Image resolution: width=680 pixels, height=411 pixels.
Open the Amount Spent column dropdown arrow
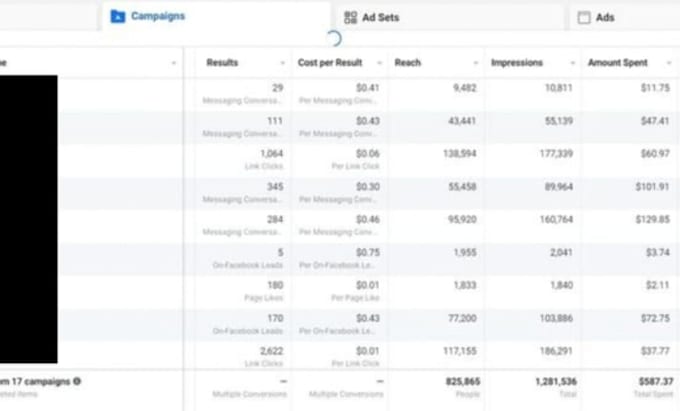click(x=669, y=63)
